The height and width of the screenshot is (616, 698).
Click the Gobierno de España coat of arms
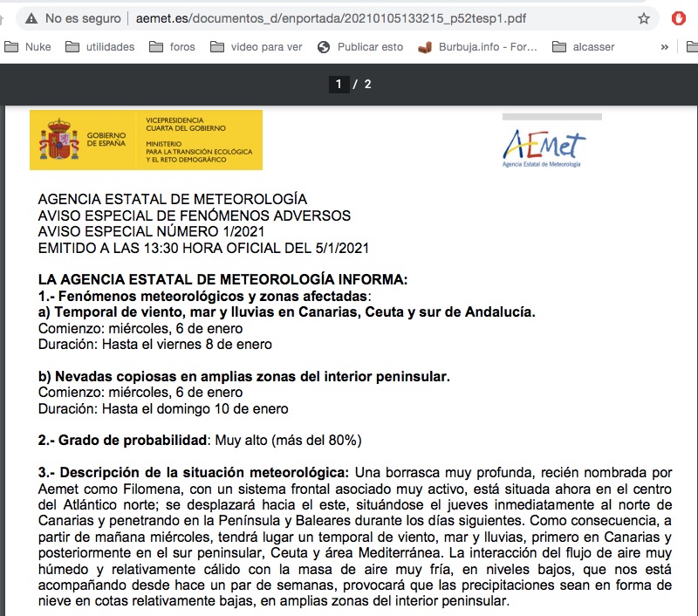[x=58, y=140]
